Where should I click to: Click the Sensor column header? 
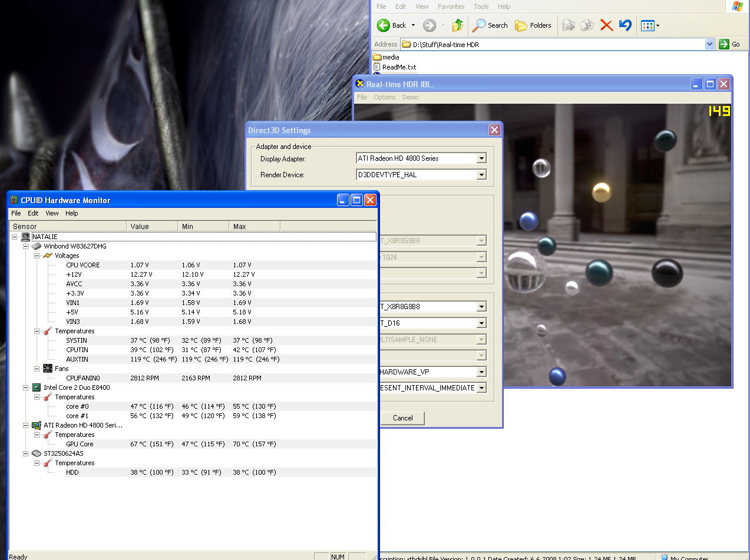pyautogui.click(x=68, y=226)
